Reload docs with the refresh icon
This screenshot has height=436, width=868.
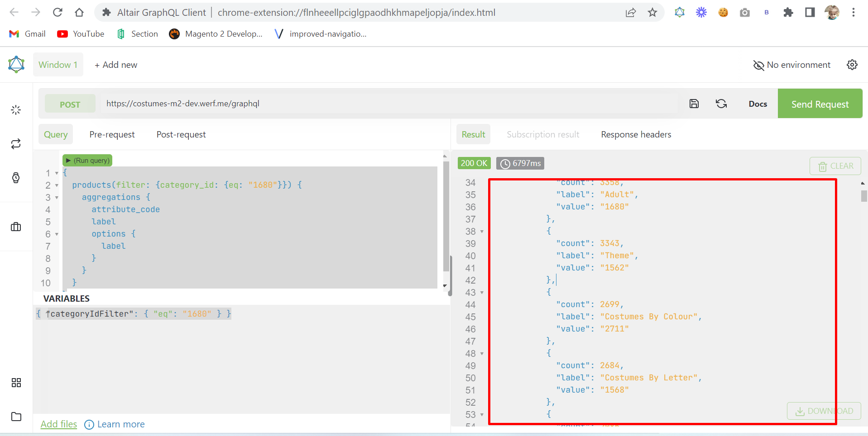click(721, 104)
